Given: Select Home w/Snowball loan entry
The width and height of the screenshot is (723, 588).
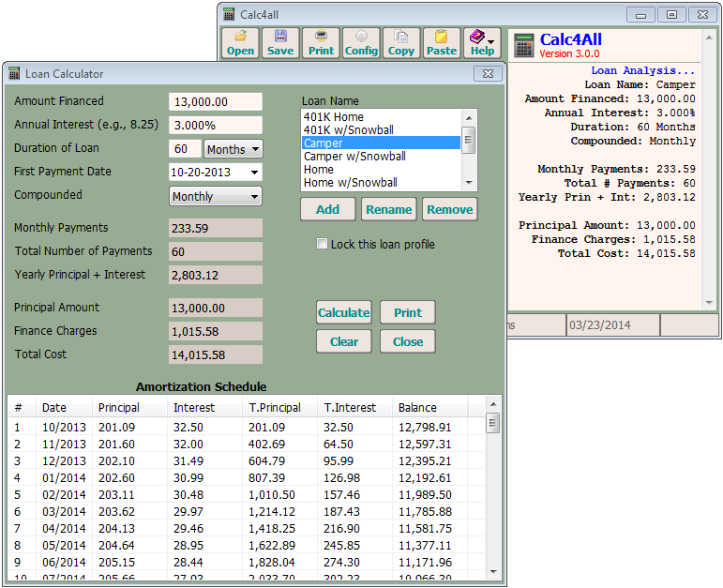Looking at the screenshot, I should coord(350,183).
